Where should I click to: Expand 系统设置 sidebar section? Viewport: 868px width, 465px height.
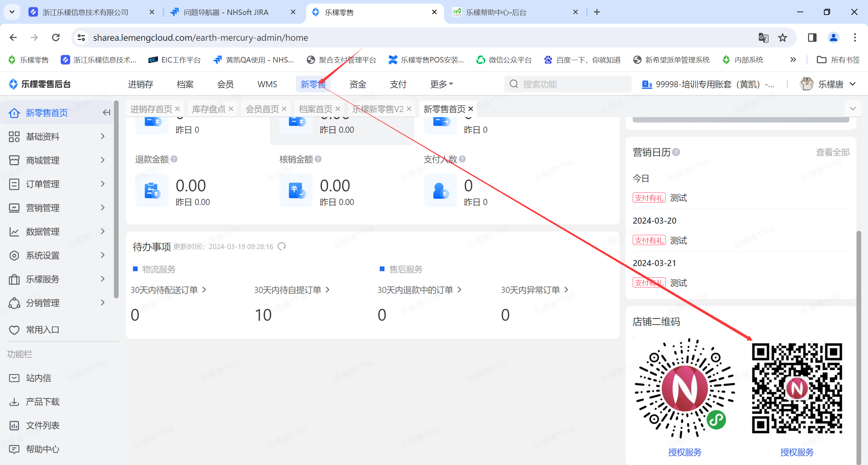point(57,255)
